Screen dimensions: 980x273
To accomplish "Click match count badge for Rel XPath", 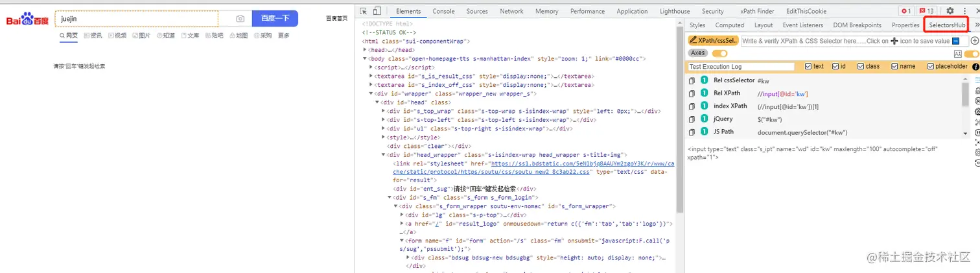I will tap(704, 93).
